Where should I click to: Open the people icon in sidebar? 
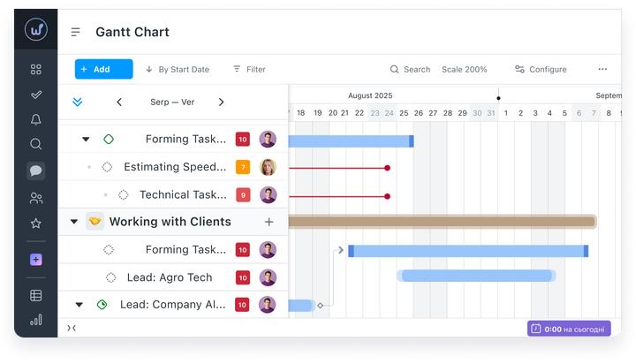(x=35, y=198)
